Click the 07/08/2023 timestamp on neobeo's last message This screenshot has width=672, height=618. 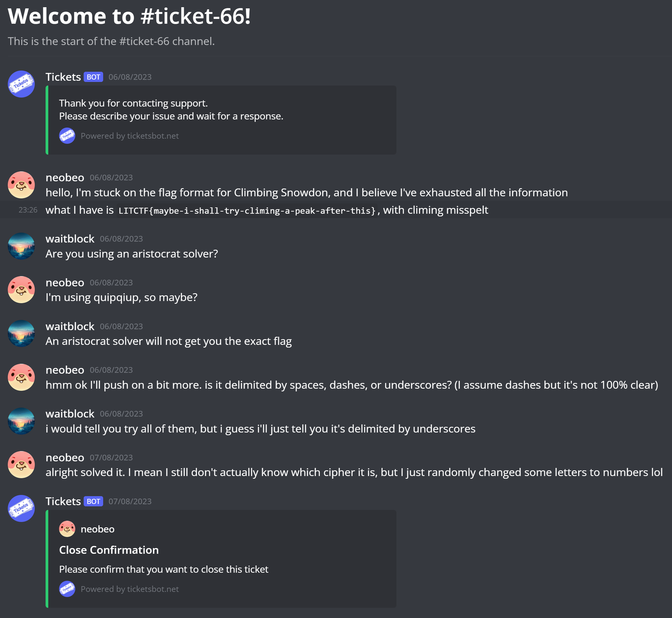pos(111,457)
